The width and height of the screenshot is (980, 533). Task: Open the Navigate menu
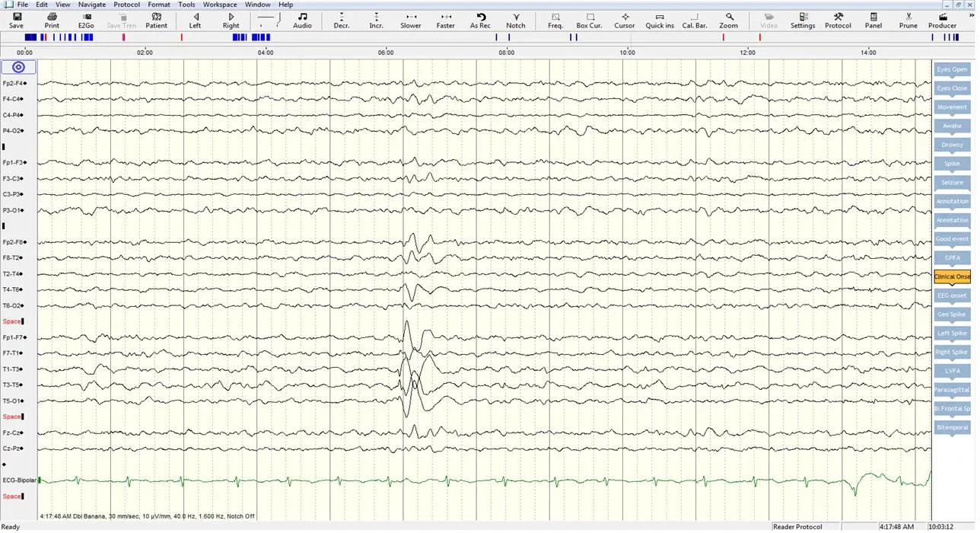91,4
